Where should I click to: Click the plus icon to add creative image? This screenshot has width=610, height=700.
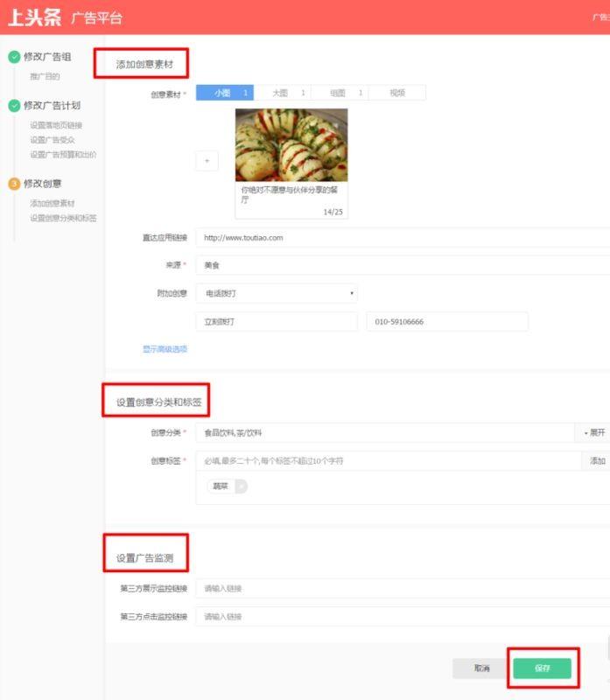207,161
